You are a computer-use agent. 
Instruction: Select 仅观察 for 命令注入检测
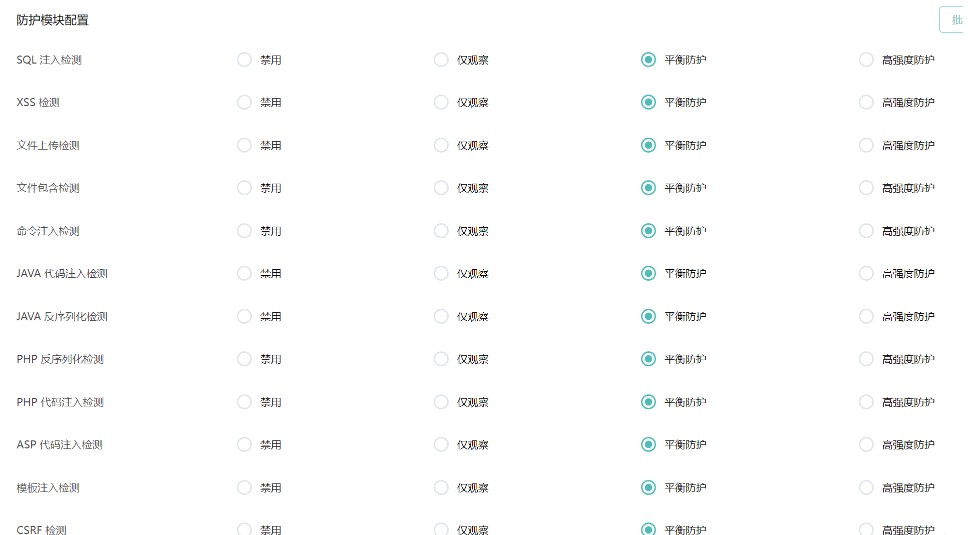441,231
